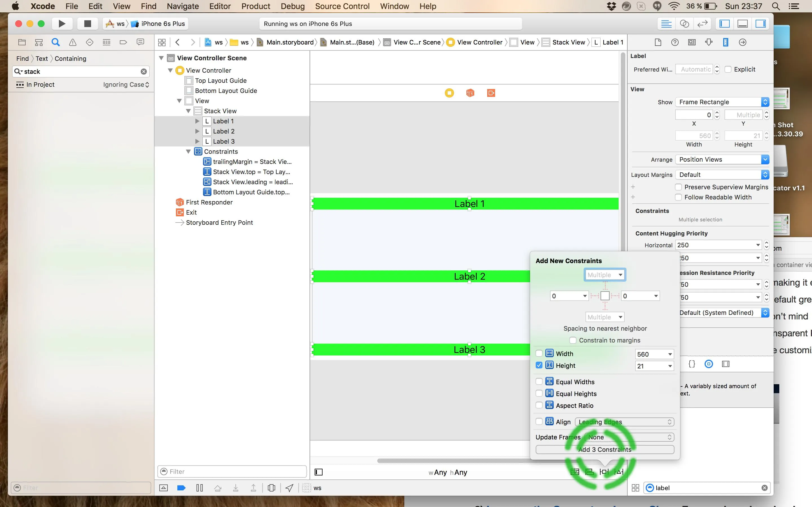Open the Size inspector ruler icon
Viewport: 812px width, 507px height.
tap(725, 42)
